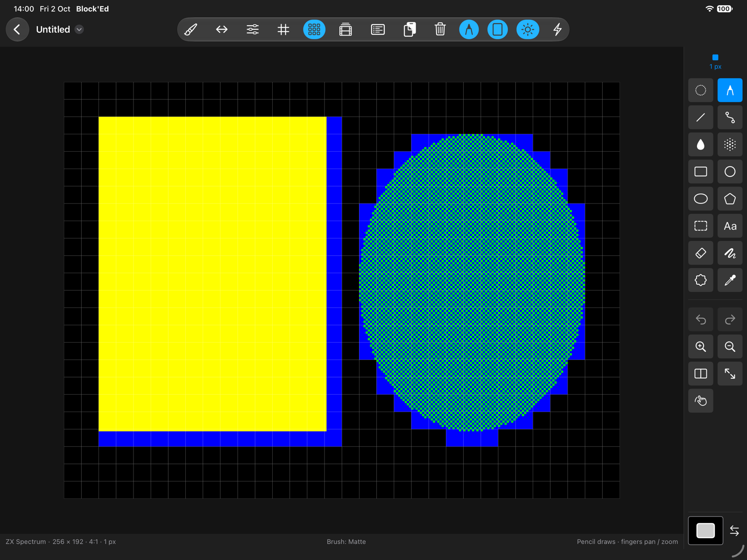Select the Eyedropper color picker tool
Image resolution: width=747 pixels, height=560 pixels.
pos(730,280)
